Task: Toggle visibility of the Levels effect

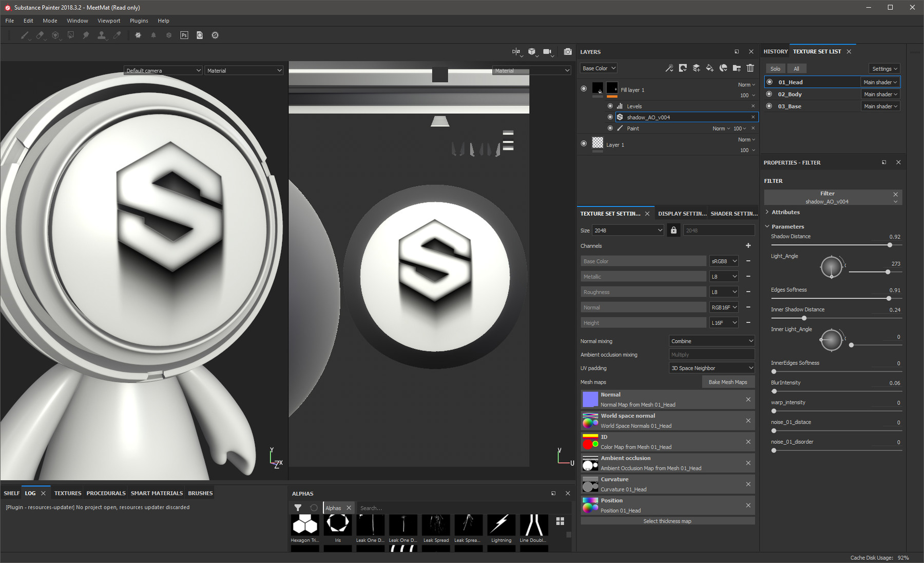Action: (x=610, y=106)
